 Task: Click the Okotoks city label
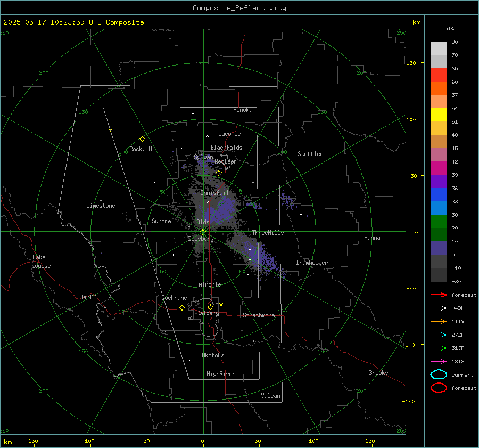point(213,355)
